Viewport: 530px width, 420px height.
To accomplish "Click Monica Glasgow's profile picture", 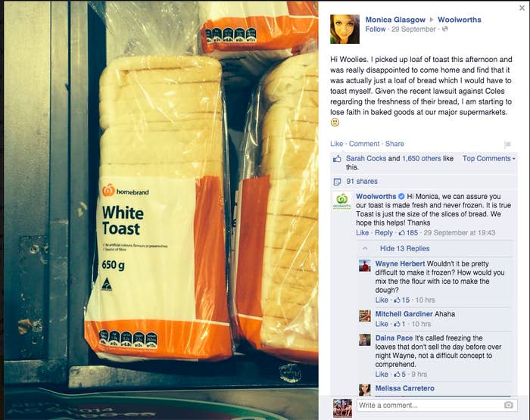I will click(344, 29).
